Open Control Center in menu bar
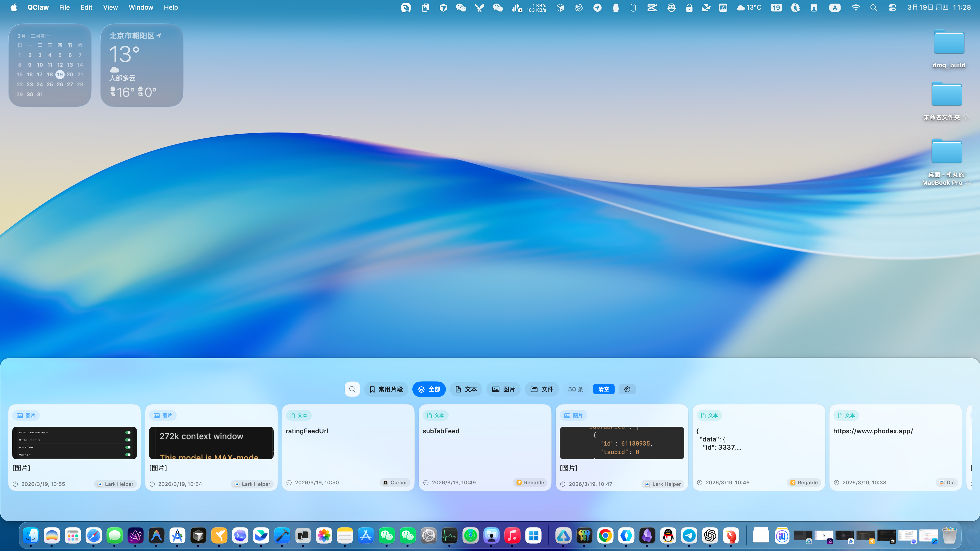 pyautogui.click(x=892, y=7)
